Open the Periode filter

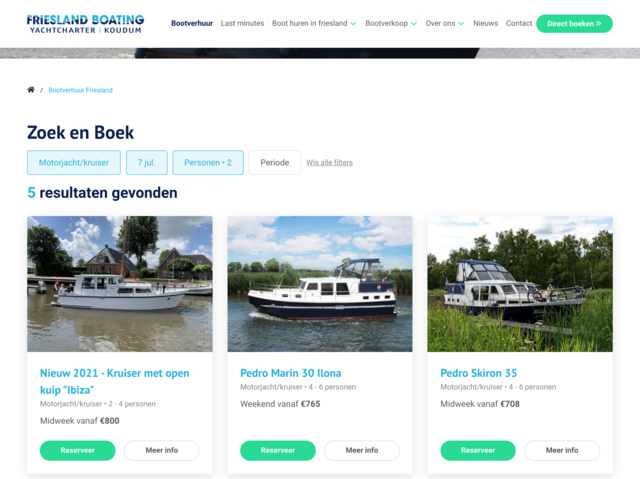click(275, 162)
